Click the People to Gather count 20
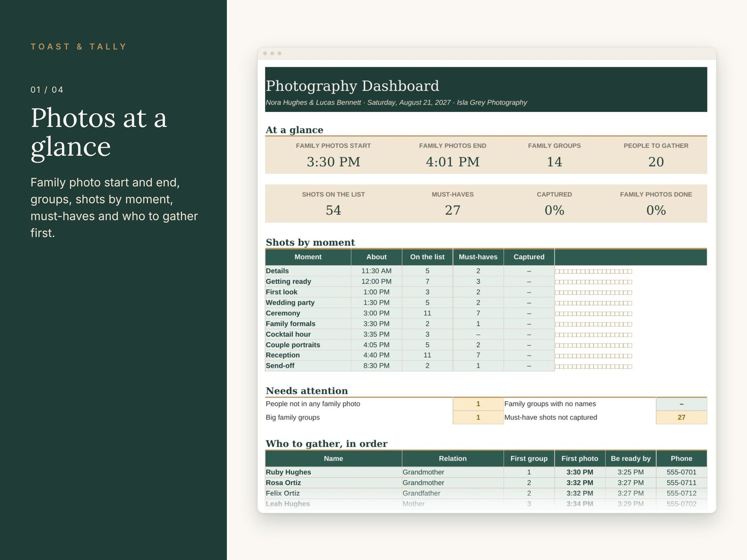Image resolution: width=747 pixels, height=560 pixels. click(656, 162)
